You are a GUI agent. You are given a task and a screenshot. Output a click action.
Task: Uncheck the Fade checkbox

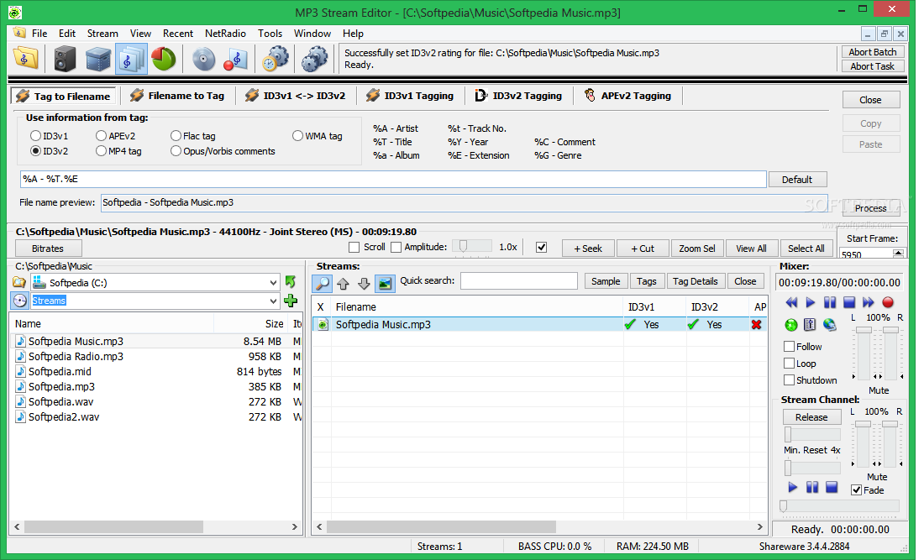pos(857,490)
